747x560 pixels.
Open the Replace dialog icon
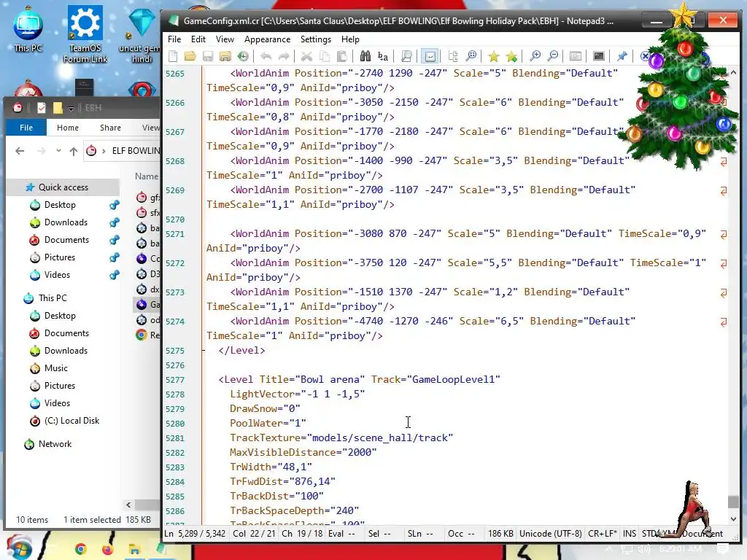[382, 57]
